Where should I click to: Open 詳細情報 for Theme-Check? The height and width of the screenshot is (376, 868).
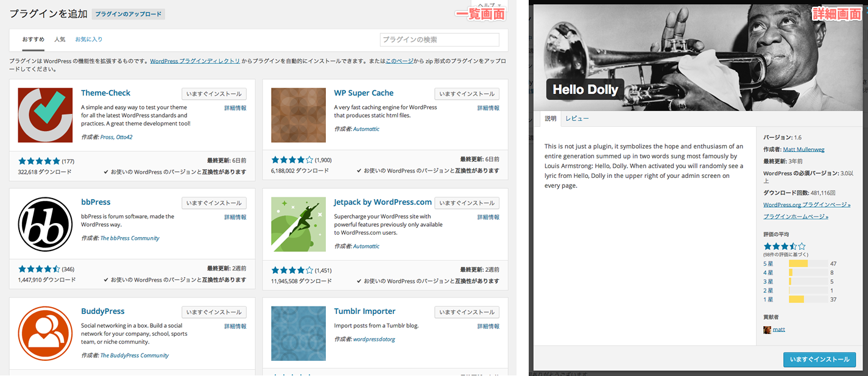235,108
